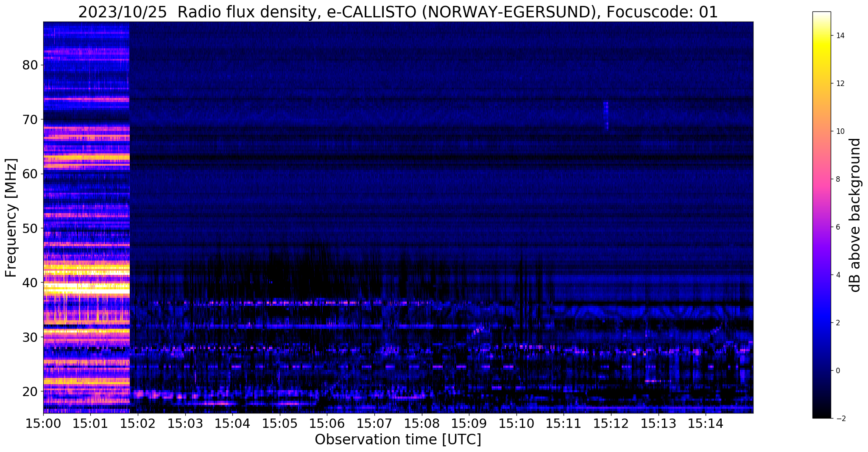The width and height of the screenshot is (868, 452).
Task: Click the 15:06 time tick label
Action: click(x=327, y=423)
